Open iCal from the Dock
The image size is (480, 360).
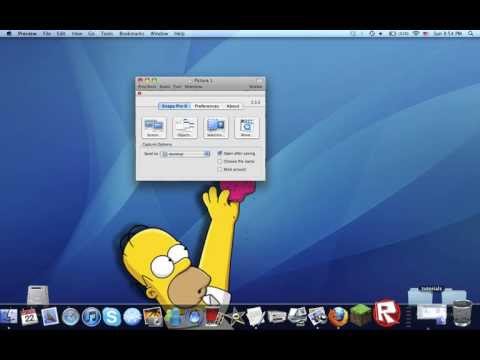29,316
